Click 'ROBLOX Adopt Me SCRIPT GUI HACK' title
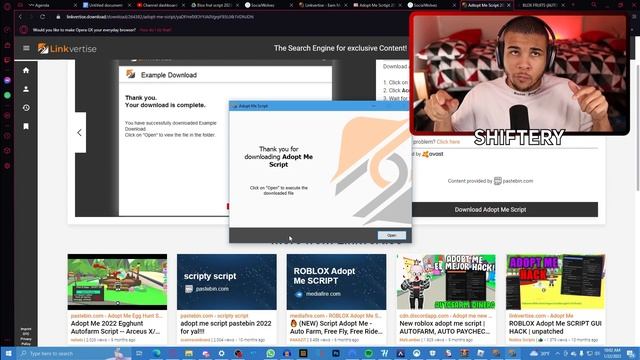Screen dimensions: 640x360 555,327
